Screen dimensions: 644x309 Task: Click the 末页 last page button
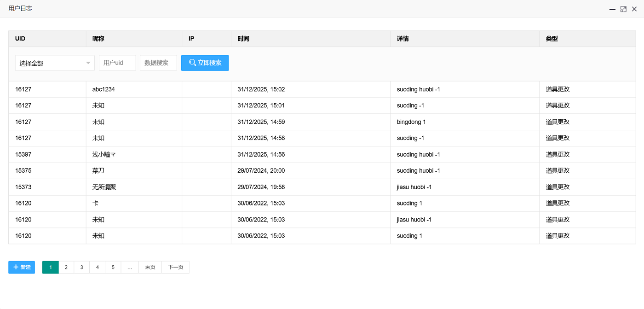pos(150,267)
